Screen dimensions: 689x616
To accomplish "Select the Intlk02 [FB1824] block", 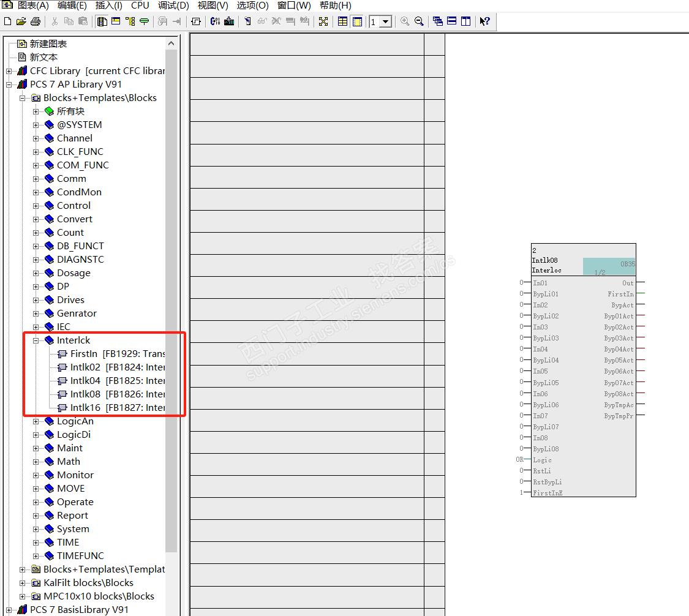I will point(118,367).
